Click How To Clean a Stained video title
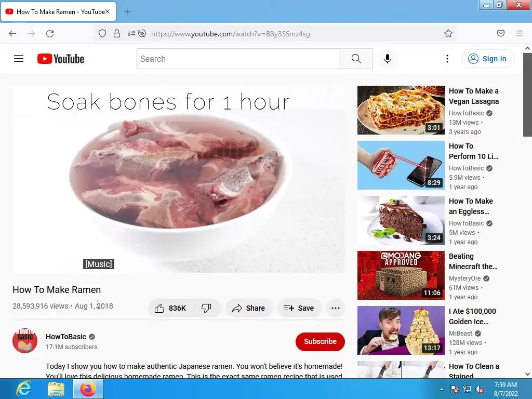This screenshot has width=532, height=399. pos(474,371)
